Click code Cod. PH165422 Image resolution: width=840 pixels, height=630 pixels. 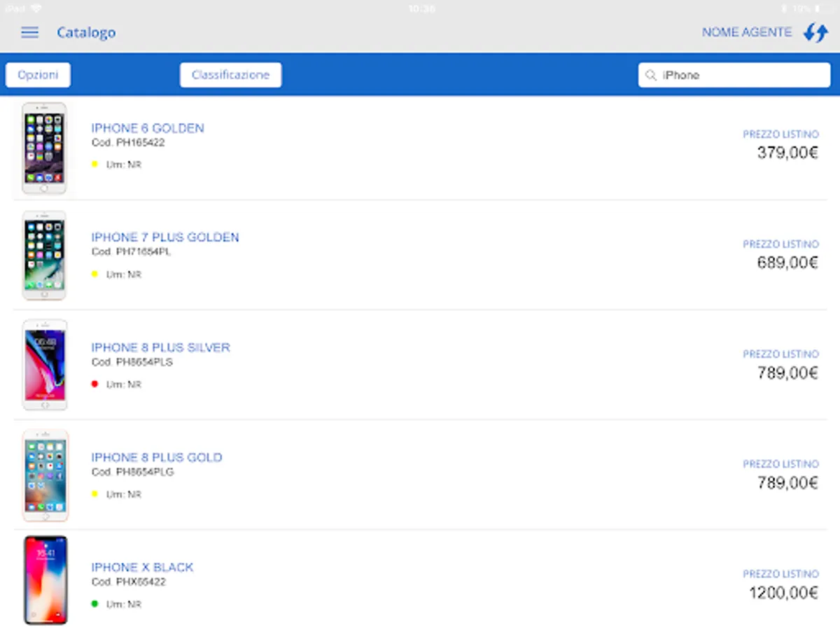pyautogui.click(x=128, y=143)
